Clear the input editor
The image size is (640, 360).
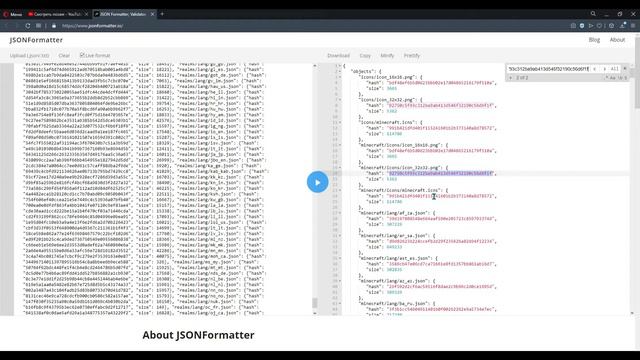[64, 56]
